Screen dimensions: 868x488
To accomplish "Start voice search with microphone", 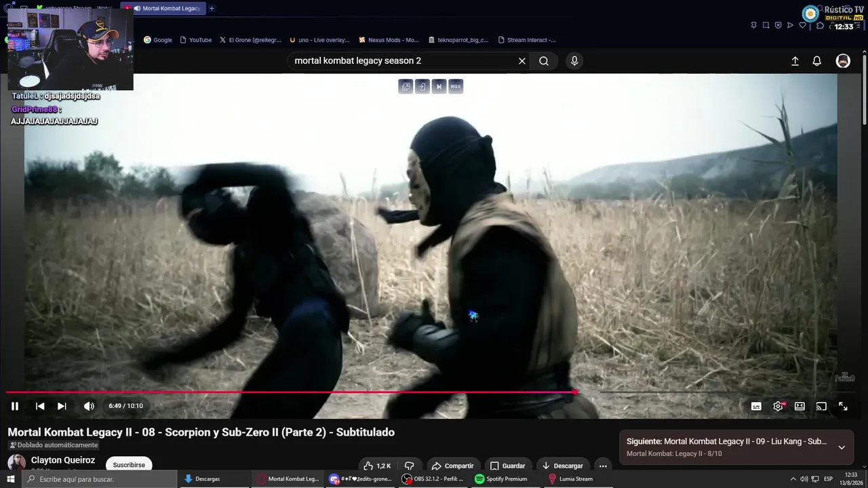I will [x=574, y=61].
